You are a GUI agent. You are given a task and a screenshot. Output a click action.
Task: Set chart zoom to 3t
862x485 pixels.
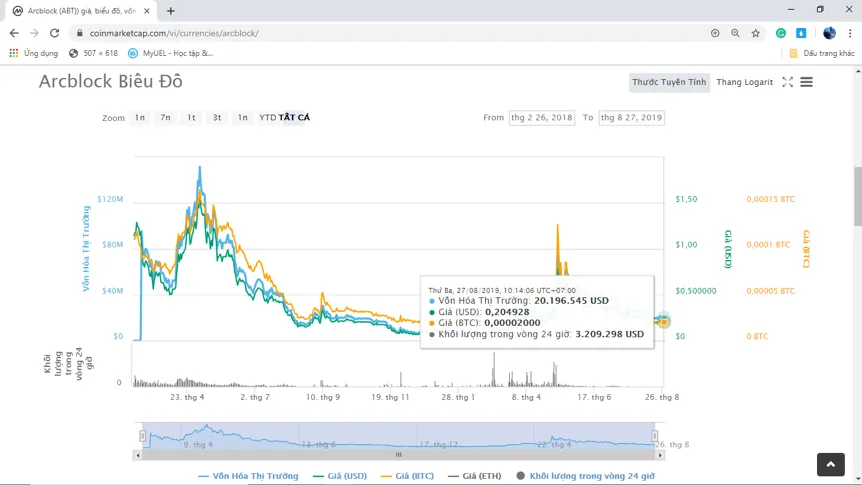[x=217, y=117]
